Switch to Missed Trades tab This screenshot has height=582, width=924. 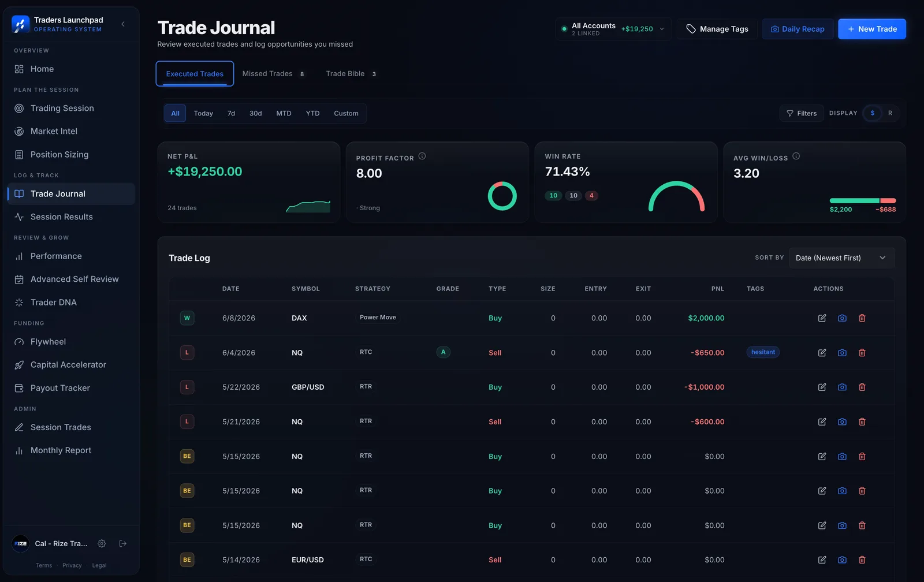point(273,74)
